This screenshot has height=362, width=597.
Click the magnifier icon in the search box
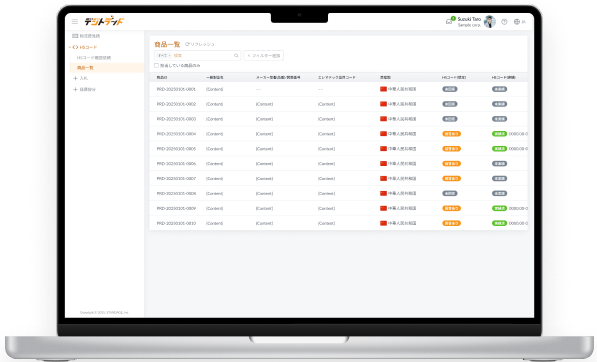click(x=236, y=56)
